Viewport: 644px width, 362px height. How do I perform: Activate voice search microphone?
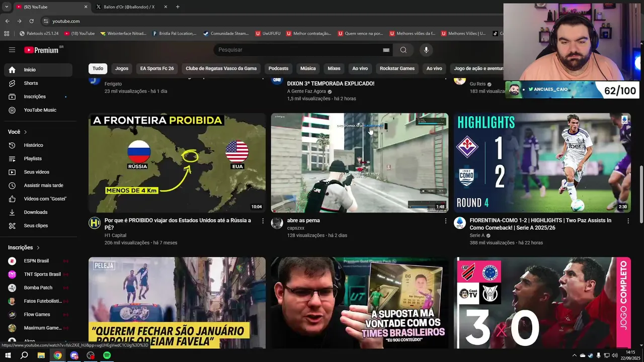pyautogui.click(x=426, y=50)
